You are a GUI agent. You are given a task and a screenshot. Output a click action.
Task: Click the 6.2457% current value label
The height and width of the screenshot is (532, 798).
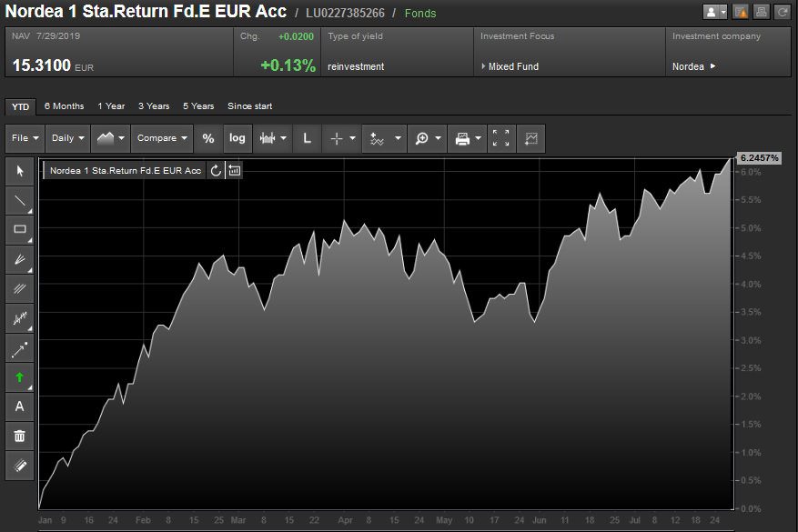point(759,158)
